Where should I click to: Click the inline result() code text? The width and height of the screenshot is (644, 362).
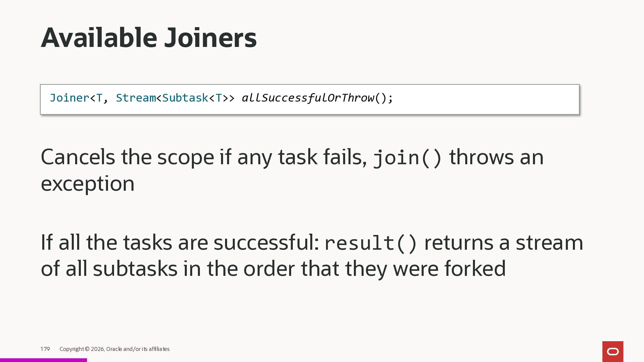click(371, 243)
